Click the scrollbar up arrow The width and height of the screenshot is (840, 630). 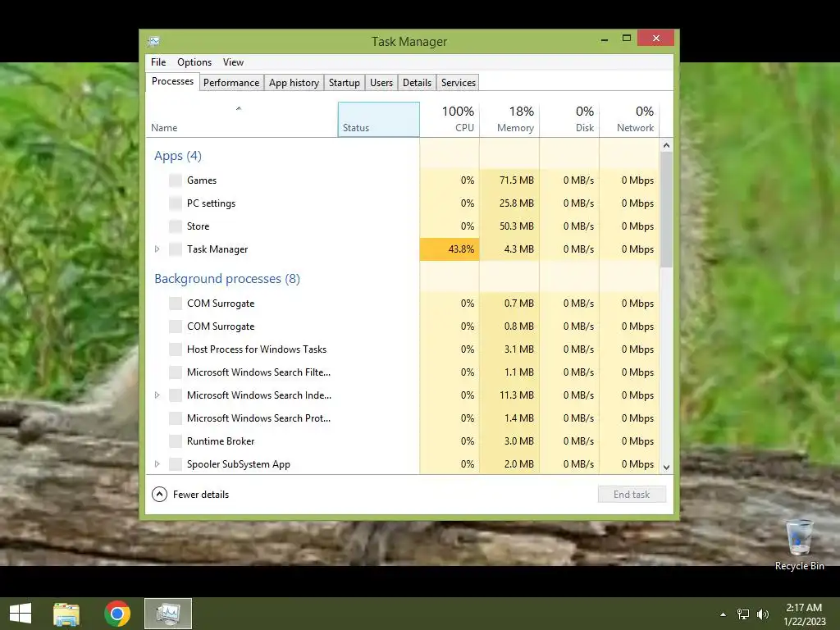pyautogui.click(x=666, y=145)
